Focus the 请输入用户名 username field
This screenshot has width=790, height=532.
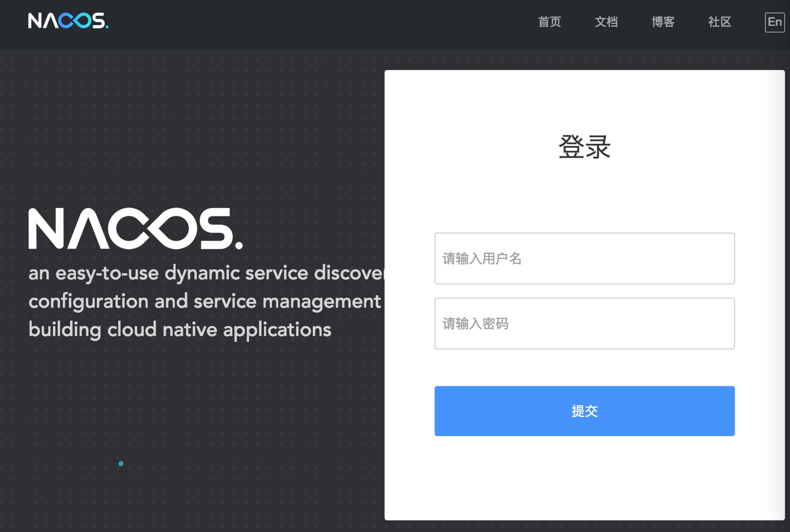[x=584, y=259]
